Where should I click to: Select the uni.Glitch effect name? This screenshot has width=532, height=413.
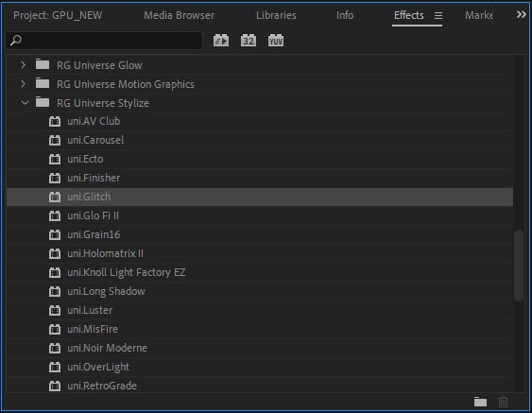(x=89, y=197)
